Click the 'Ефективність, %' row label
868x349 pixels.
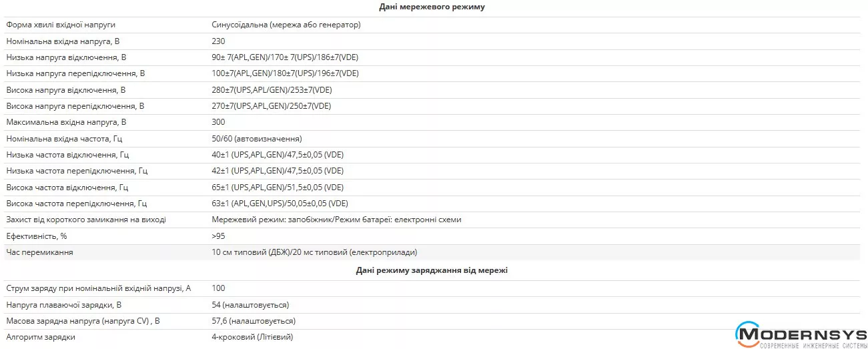pyautogui.click(x=37, y=236)
